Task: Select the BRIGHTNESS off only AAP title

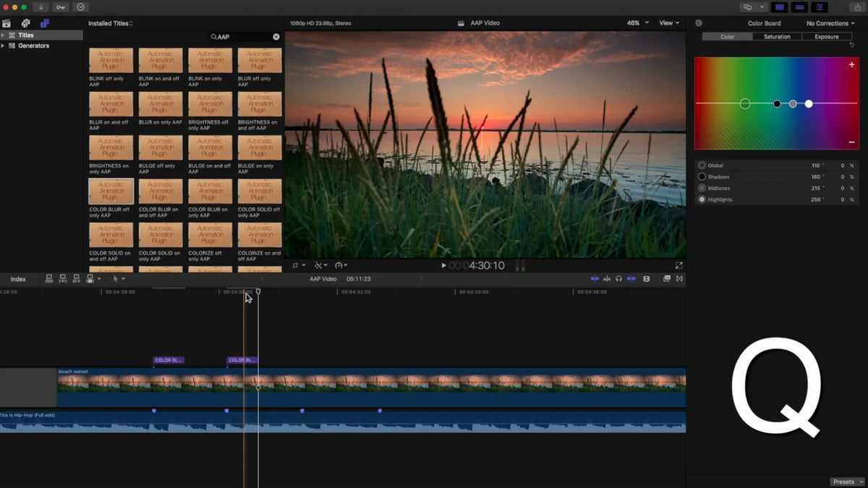Action: pyautogui.click(x=210, y=111)
